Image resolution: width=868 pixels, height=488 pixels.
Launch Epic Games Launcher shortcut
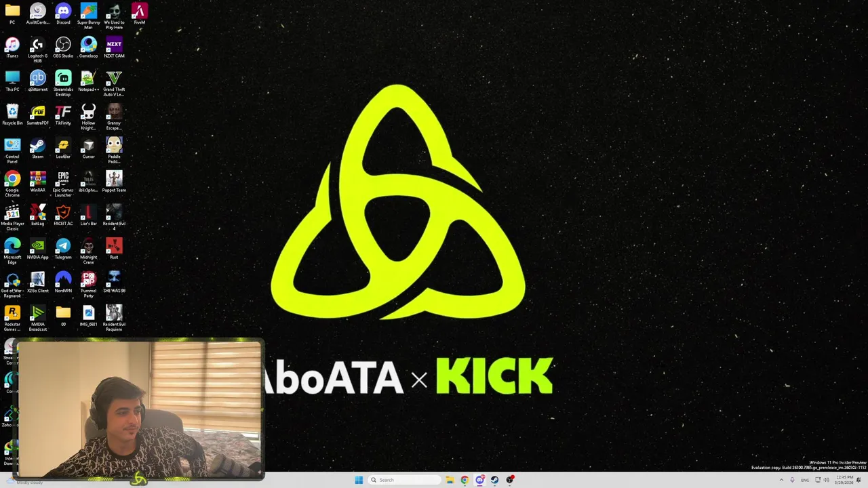coord(63,184)
